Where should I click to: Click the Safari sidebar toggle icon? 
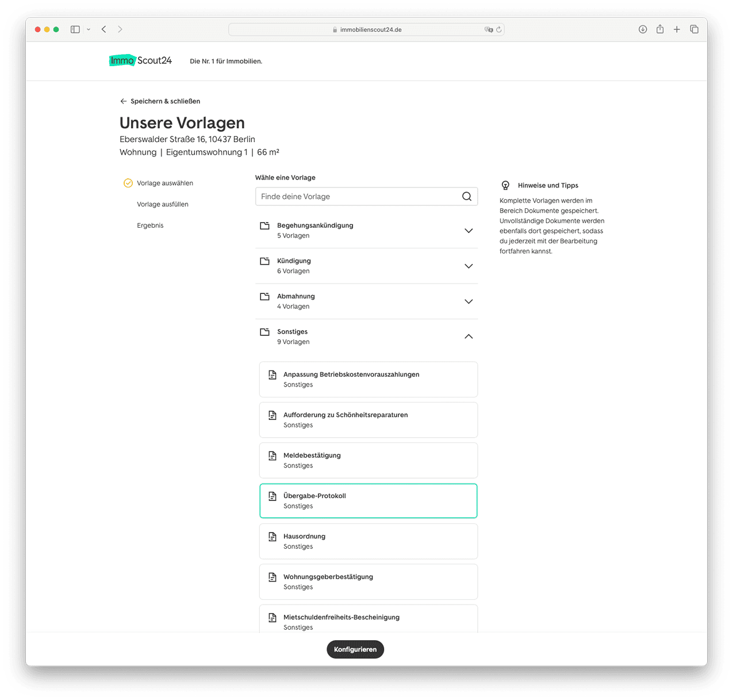point(75,29)
